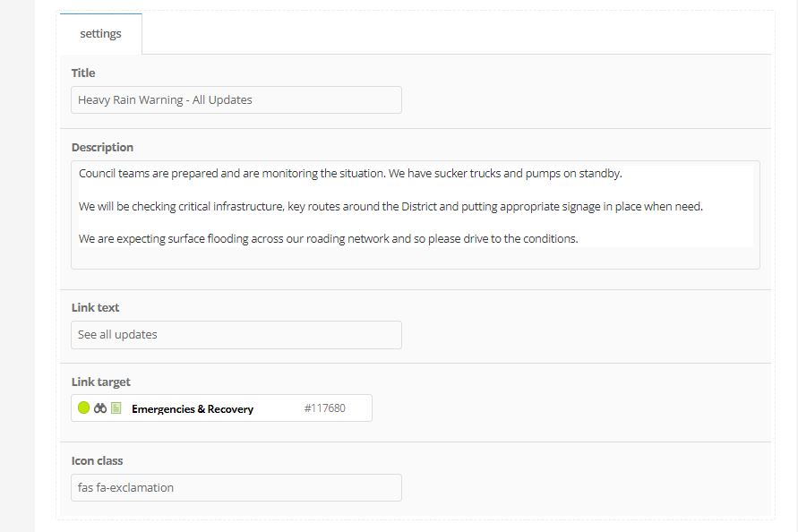Place cursor in the critical infrastructure sentence
This screenshot has height=532, width=798.
coord(390,206)
